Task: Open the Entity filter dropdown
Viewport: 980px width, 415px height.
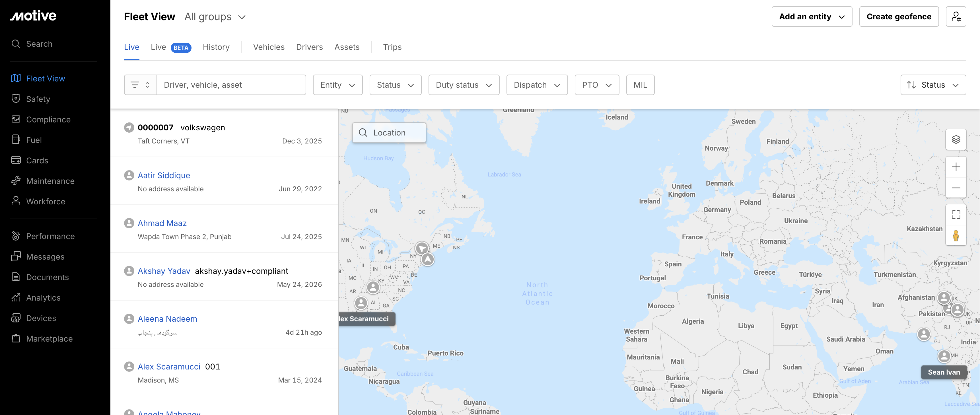Action: 337,85
